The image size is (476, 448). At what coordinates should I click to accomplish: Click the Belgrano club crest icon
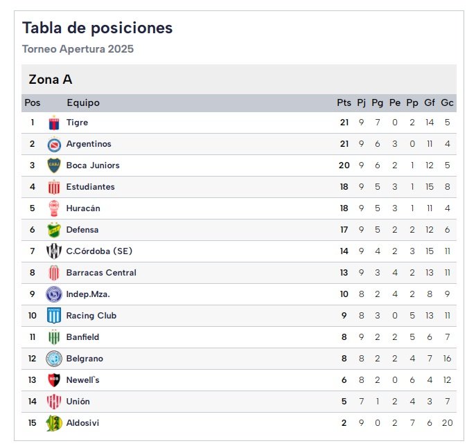coord(54,359)
